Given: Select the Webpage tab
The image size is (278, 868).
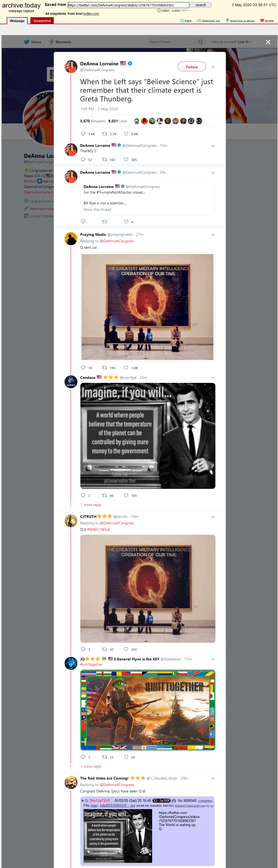Looking at the screenshot, I should click(x=17, y=21).
